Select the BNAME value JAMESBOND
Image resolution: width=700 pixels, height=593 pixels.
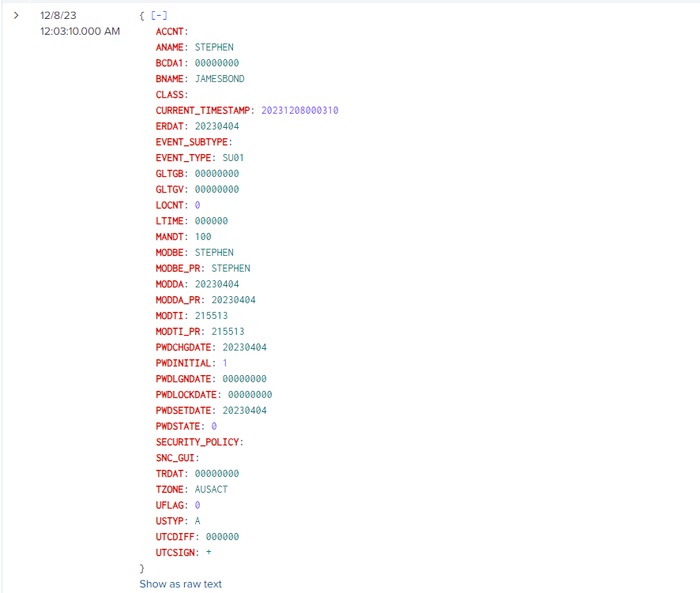pyautogui.click(x=220, y=79)
